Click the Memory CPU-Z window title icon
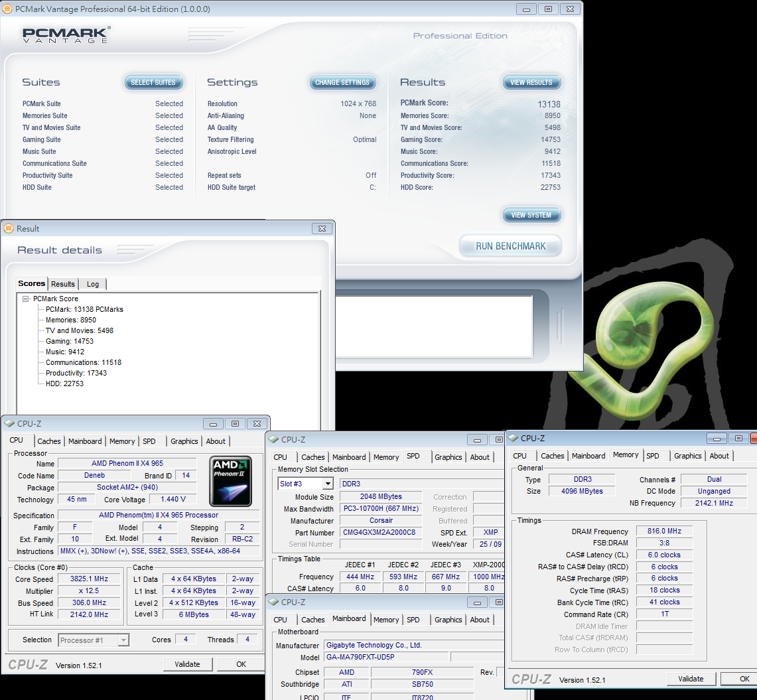The height and width of the screenshot is (700, 757). (x=513, y=438)
